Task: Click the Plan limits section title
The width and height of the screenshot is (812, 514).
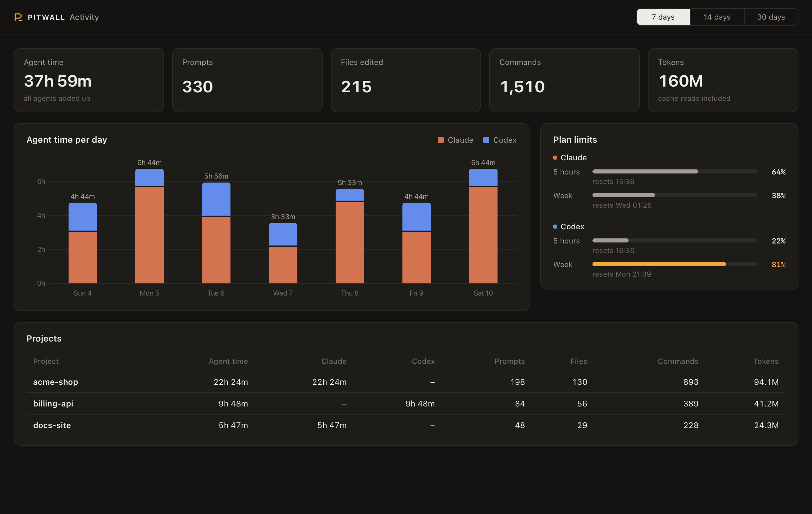Action: click(x=575, y=140)
